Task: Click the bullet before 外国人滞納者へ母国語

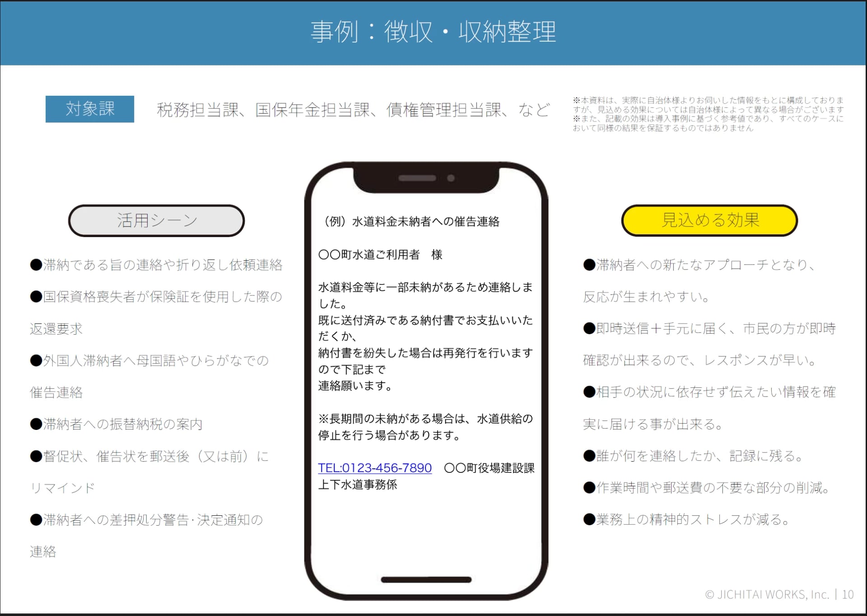Action: [36, 360]
